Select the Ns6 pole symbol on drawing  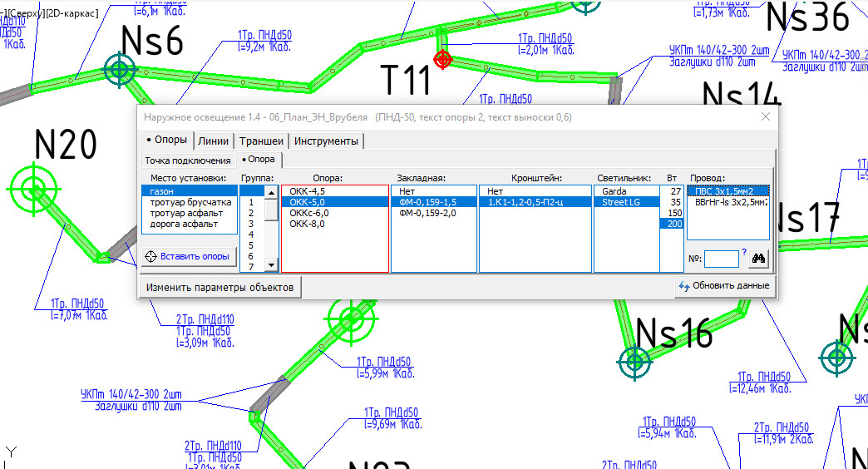click(120, 70)
